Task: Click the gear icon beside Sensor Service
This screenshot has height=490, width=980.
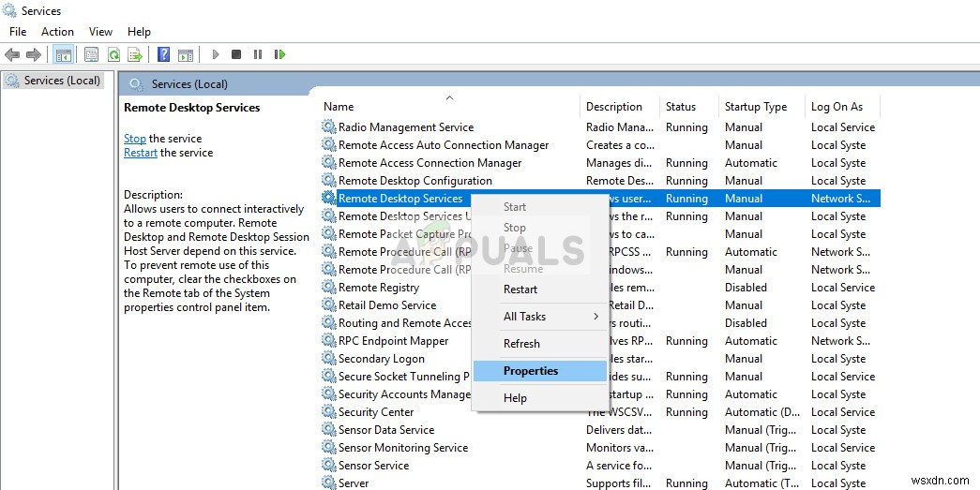Action: click(329, 466)
